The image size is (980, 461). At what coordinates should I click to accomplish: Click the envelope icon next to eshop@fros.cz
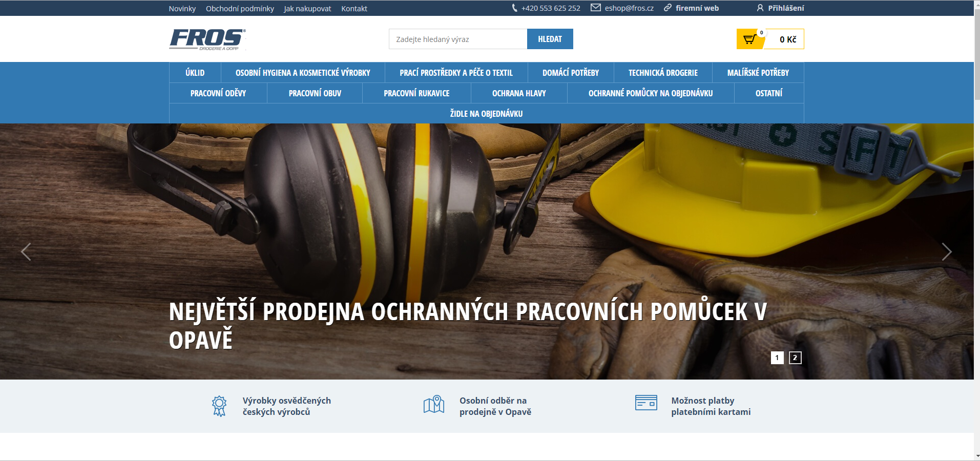click(595, 8)
